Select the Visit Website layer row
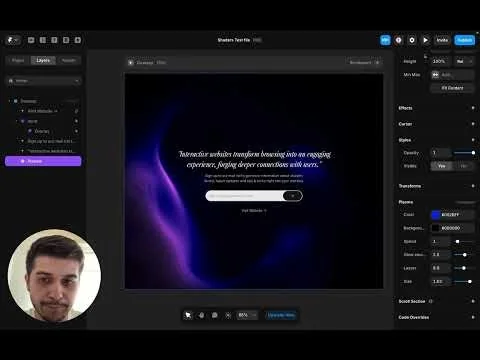The width and height of the screenshot is (480, 360). 43,111
